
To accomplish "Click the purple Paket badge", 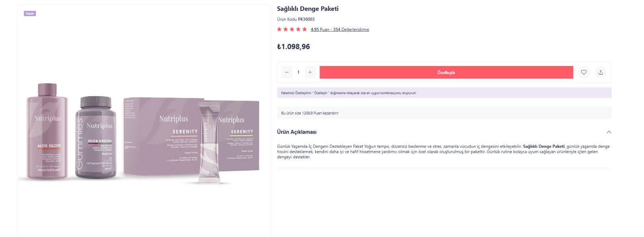I will point(30,14).
